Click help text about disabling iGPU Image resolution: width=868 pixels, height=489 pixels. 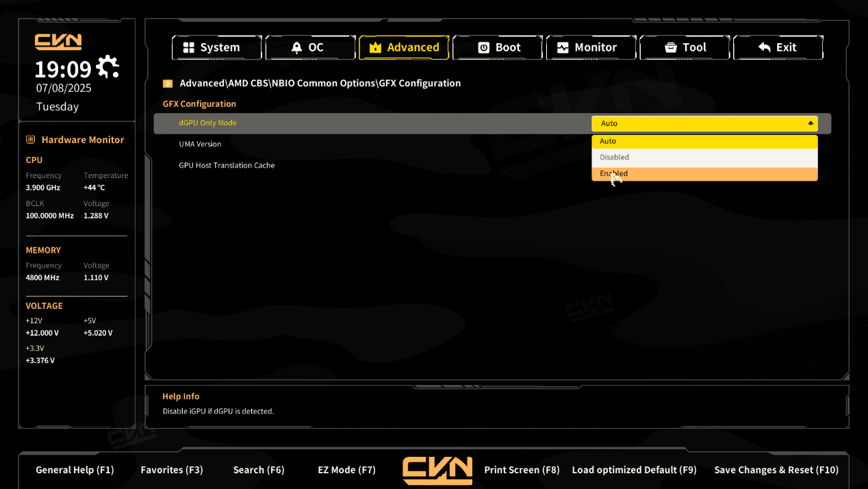218,412
